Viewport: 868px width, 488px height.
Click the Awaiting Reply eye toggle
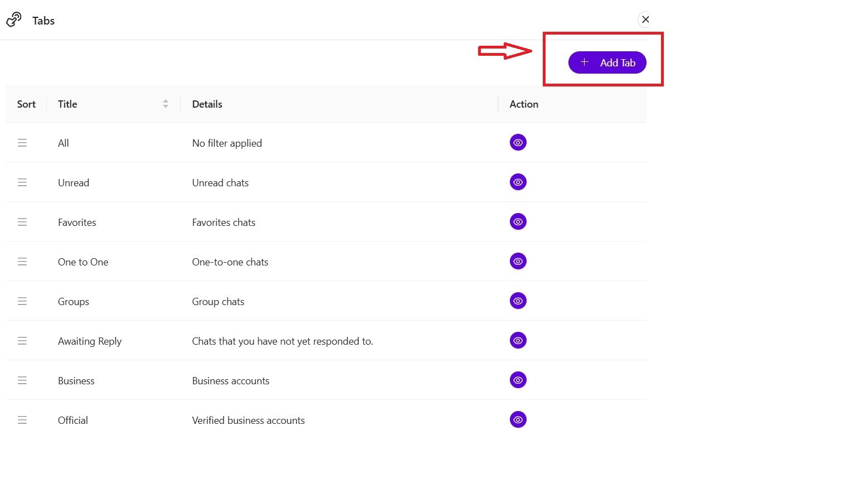pyautogui.click(x=518, y=340)
